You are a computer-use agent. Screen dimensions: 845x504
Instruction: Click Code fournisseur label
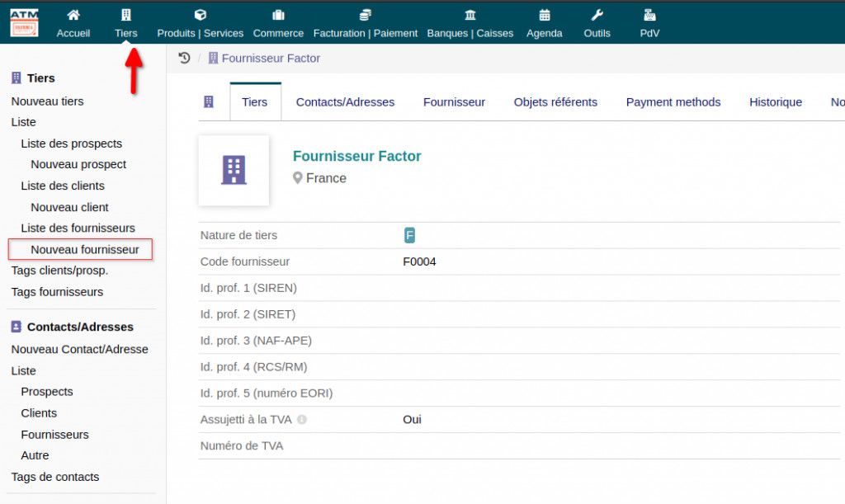tap(244, 261)
